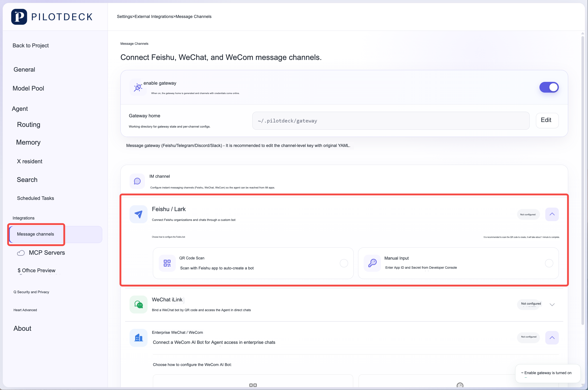Viewport: 588px width, 390px height.
Task: Open Advanced settings
Action: [25, 310]
